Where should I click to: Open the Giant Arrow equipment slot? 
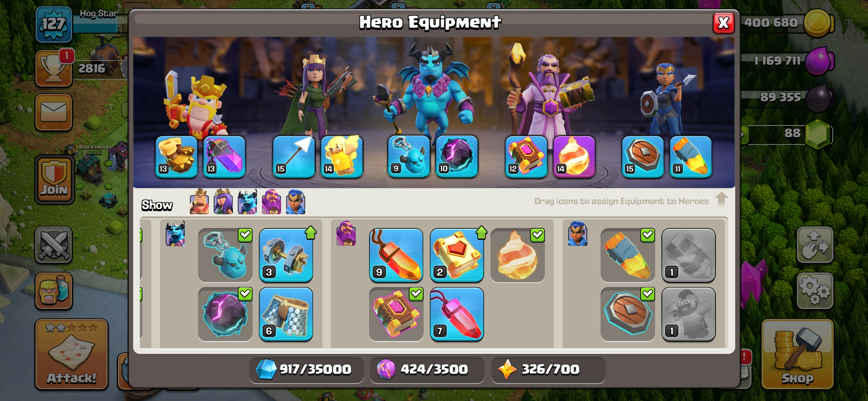pos(294,157)
